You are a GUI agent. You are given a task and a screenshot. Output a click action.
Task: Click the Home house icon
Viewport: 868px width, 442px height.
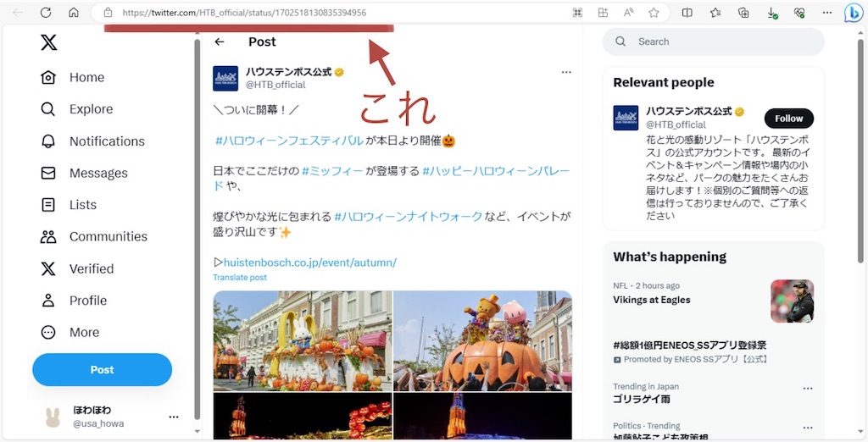point(48,77)
